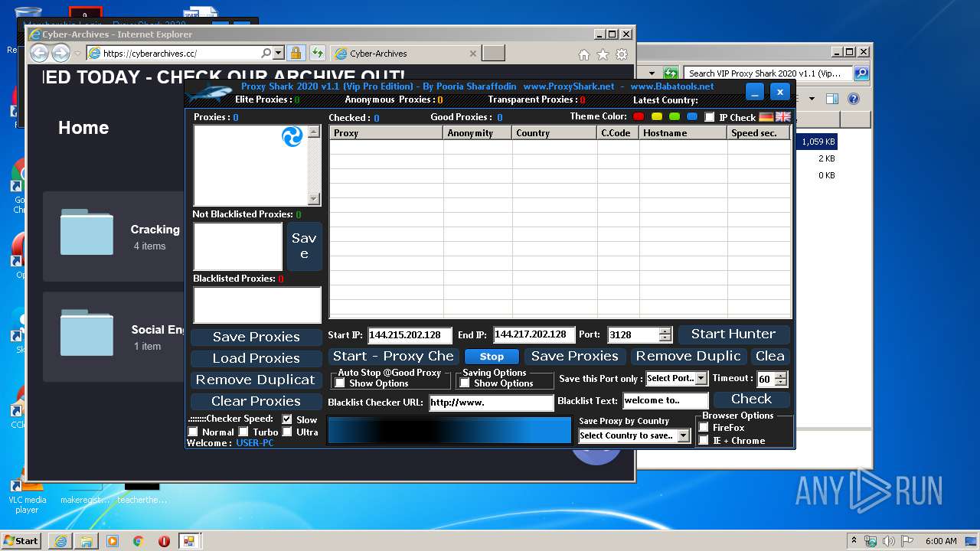Click the Start Hunter button
Screen dimensions: 980x551
[x=733, y=334]
